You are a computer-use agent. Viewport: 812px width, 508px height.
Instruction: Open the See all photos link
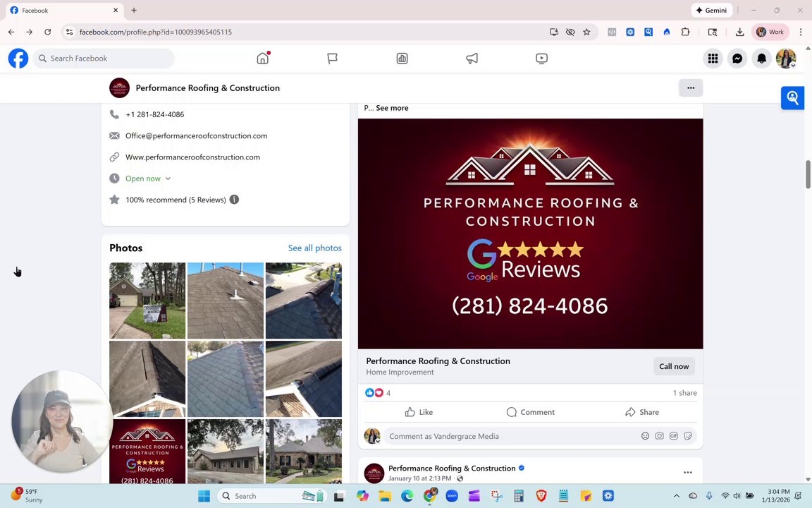(x=315, y=248)
